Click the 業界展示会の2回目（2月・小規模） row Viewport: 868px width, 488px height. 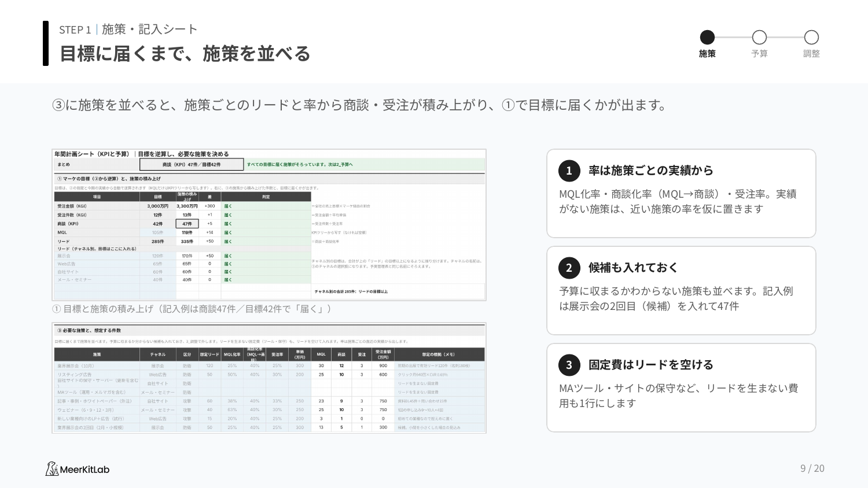tap(269, 428)
